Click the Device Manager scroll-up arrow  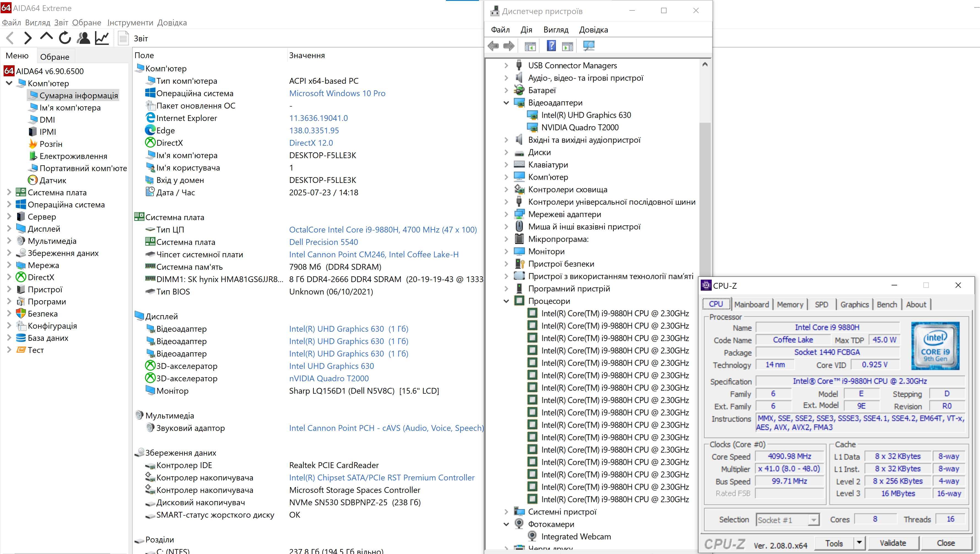[705, 65]
